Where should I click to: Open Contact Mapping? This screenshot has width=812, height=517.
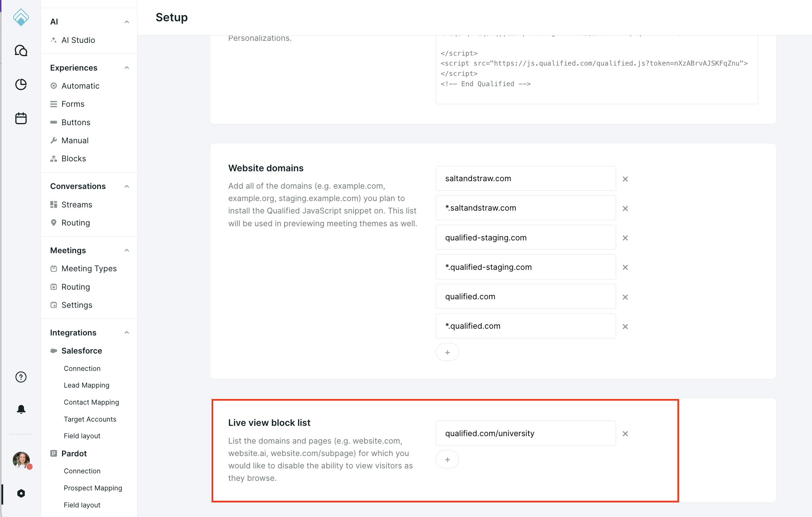91,402
